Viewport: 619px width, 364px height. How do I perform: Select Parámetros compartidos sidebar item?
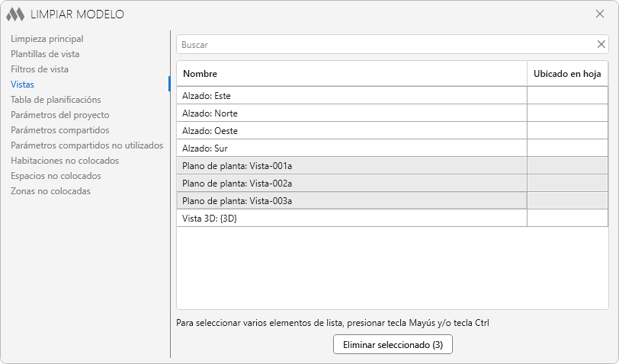60,130
